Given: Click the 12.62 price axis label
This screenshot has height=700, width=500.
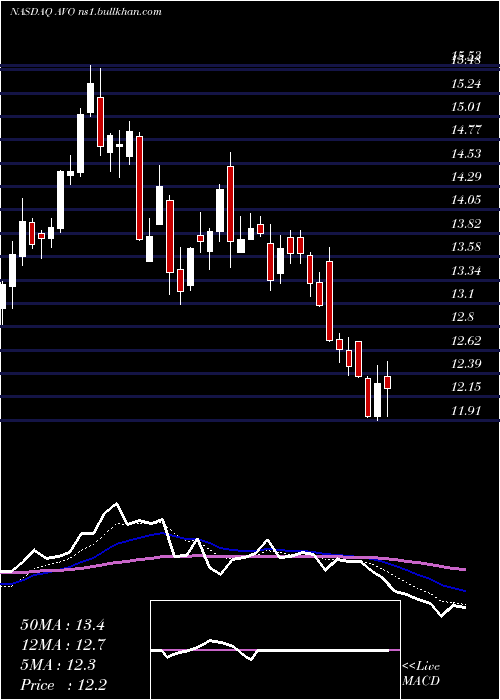Looking at the screenshot, I should coord(466,341).
